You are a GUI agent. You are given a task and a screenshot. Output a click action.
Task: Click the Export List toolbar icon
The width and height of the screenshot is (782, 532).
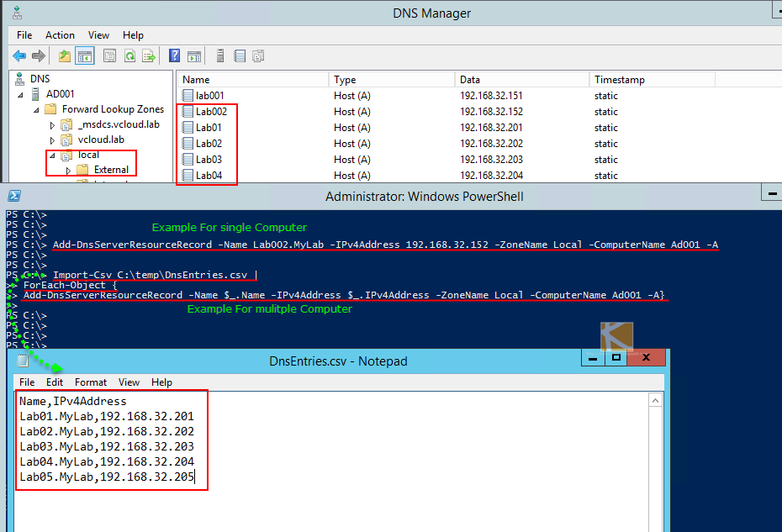click(150, 55)
